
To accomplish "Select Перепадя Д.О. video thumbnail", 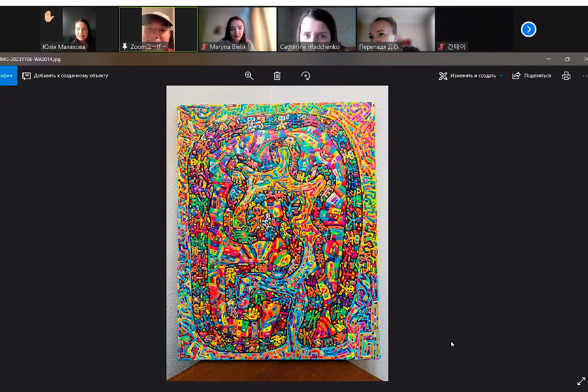I will point(396,29).
